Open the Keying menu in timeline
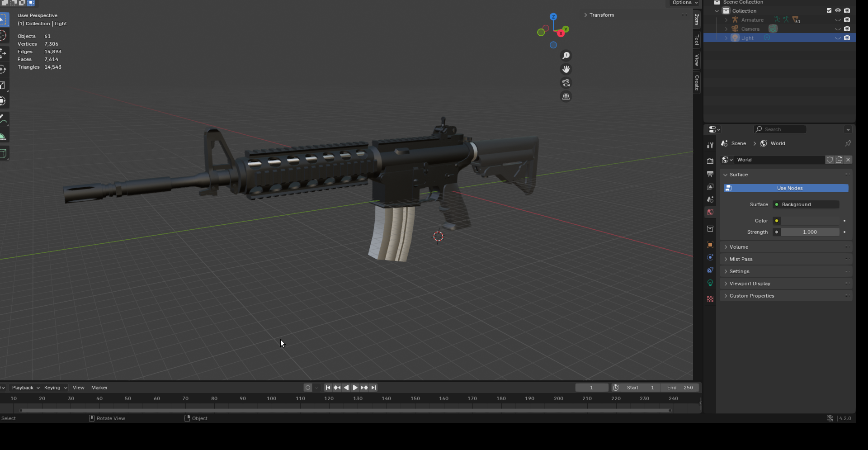868x450 pixels. (55, 388)
